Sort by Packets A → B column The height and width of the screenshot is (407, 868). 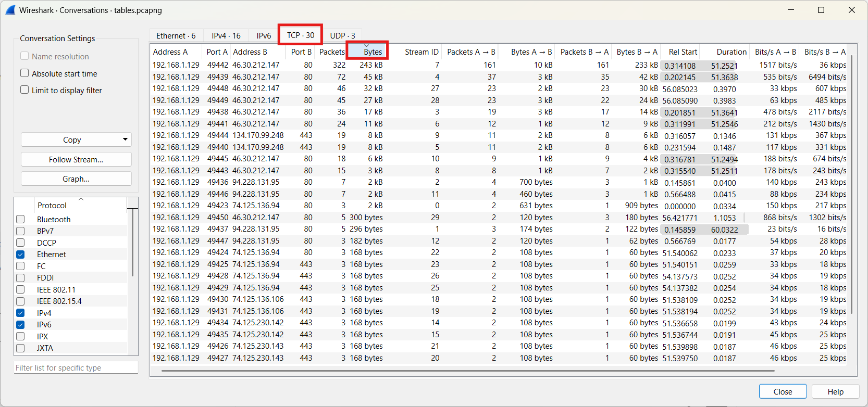click(x=471, y=52)
